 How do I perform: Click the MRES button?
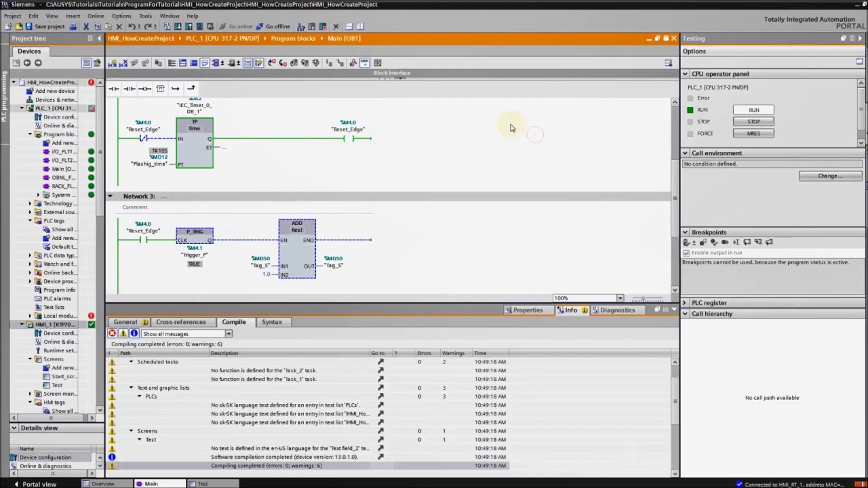tap(753, 134)
